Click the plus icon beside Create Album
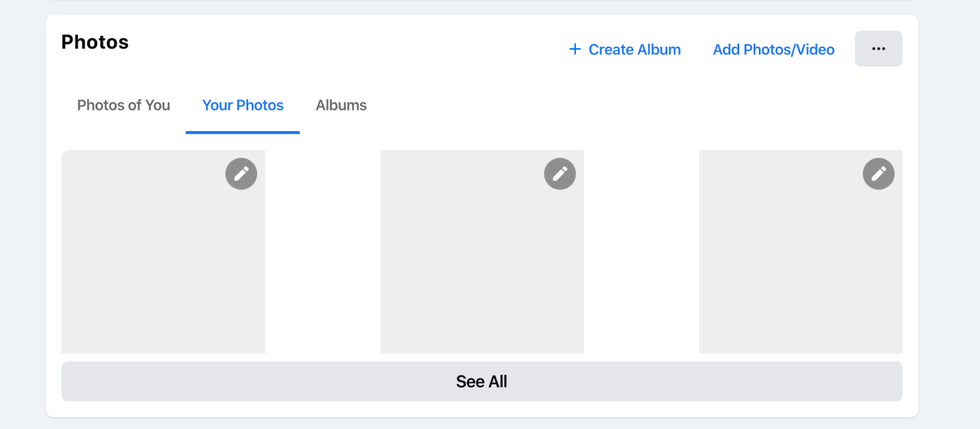This screenshot has width=980, height=429. coord(575,49)
